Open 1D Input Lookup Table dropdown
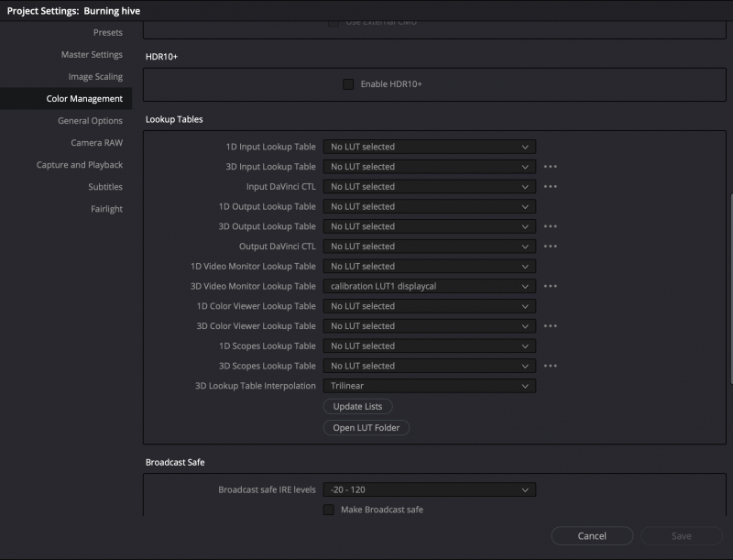 pos(429,147)
